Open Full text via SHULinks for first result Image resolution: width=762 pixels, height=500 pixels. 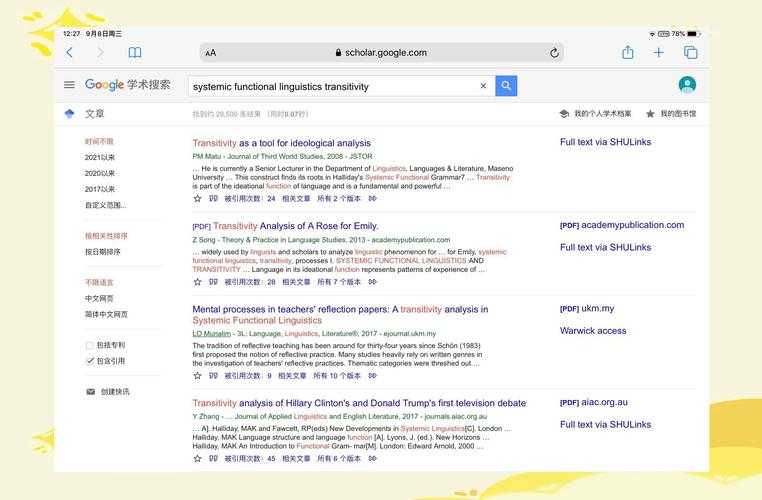tap(606, 142)
